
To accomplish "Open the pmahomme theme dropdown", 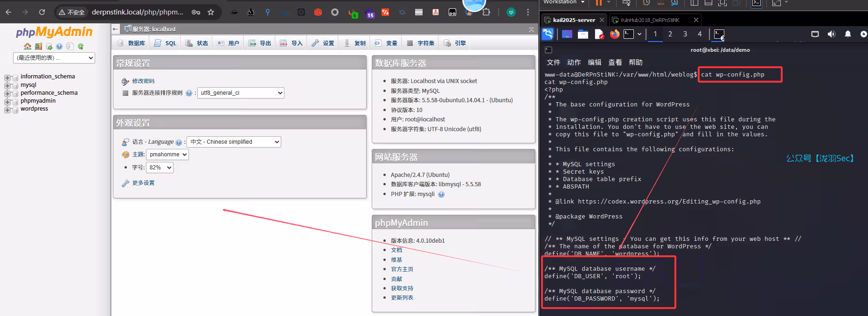I will (x=167, y=154).
